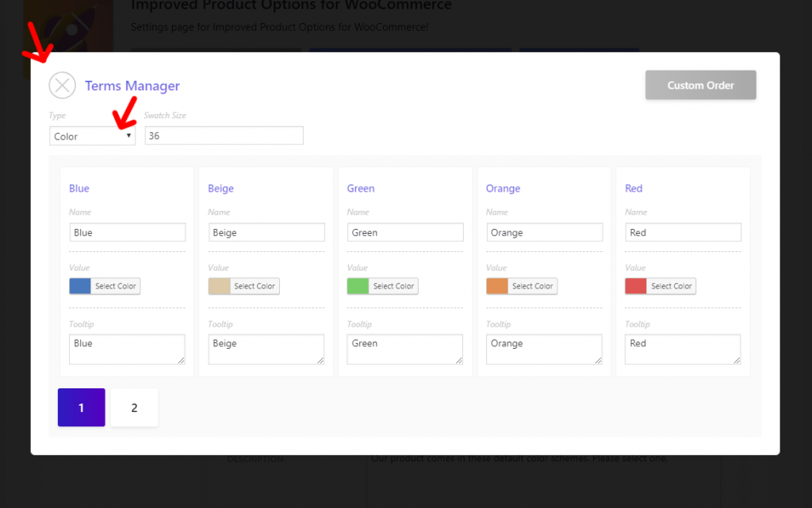Click Select Color for Blue term
Image resolution: width=812 pixels, height=508 pixels.
point(116,286)
